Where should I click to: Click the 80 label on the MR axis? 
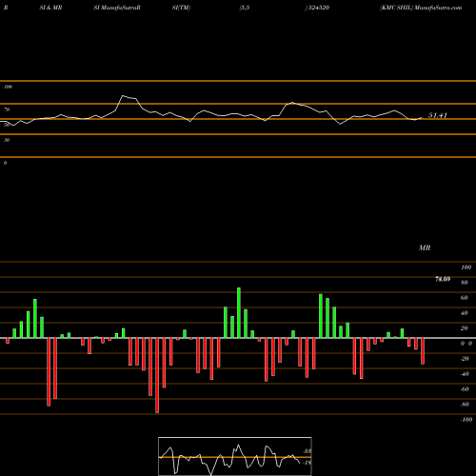tap(465, 283)
